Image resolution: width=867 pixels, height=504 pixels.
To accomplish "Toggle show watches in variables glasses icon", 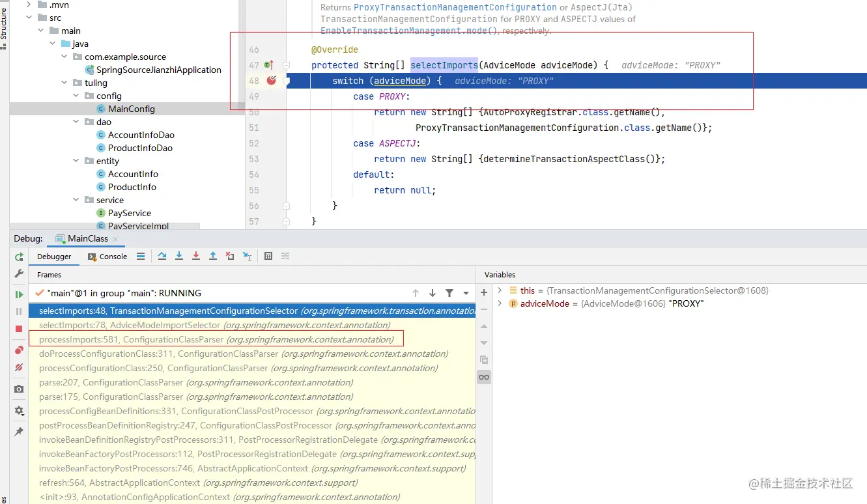I will click(x=484, y=377).
